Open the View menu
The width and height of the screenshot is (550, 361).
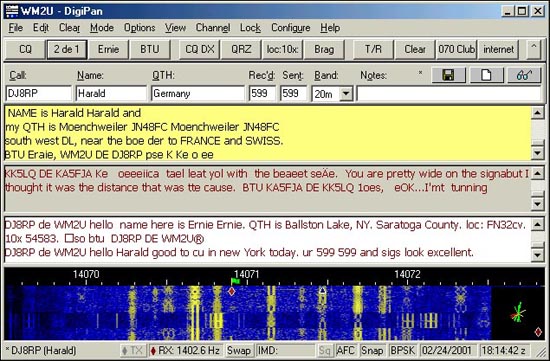click(x=175, y=28)
